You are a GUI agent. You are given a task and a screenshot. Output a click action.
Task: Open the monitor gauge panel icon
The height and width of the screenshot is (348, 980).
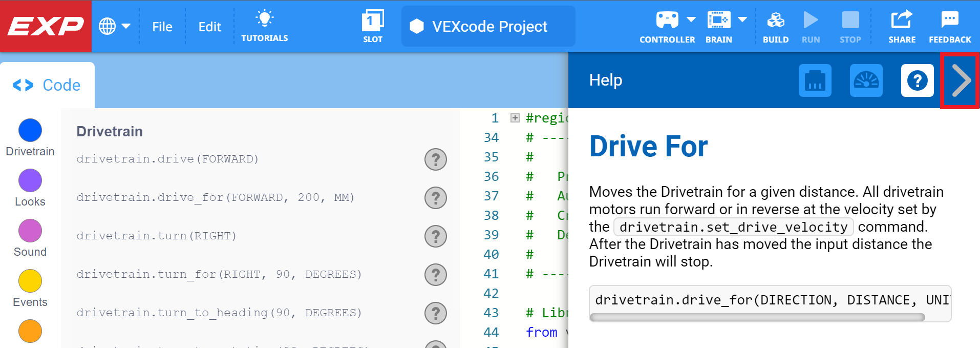point(866,80)
